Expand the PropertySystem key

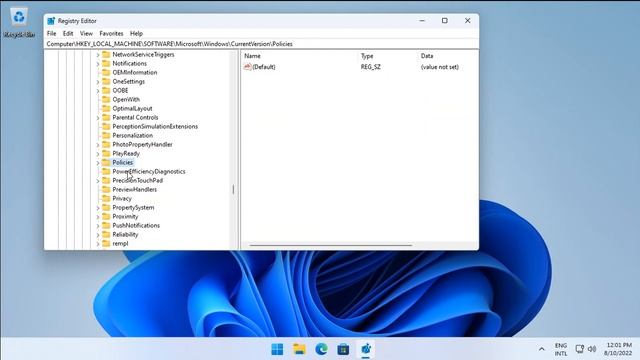click(98, 208)
